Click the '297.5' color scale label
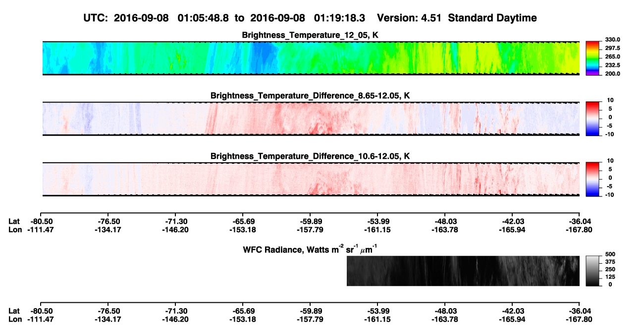Screen dimensions: 644x330 613,48
